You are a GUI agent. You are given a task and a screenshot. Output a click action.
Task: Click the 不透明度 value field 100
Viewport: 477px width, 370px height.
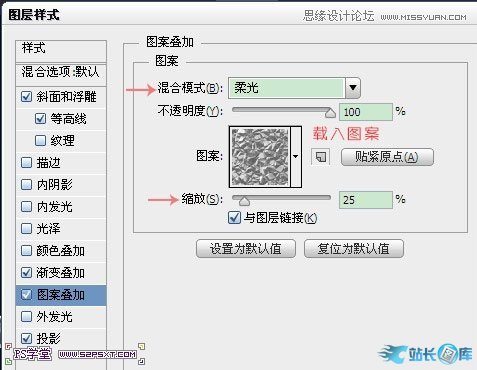[x=366, y=112]
